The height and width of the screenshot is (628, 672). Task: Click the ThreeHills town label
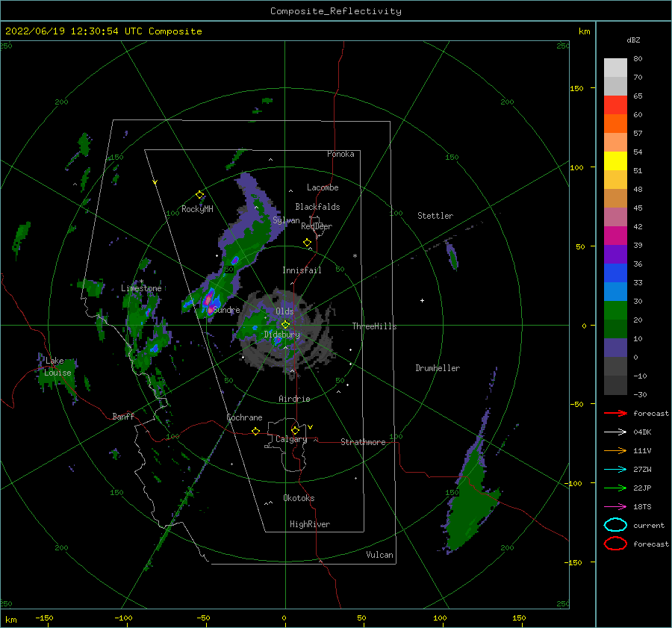(x=374, y=326)
